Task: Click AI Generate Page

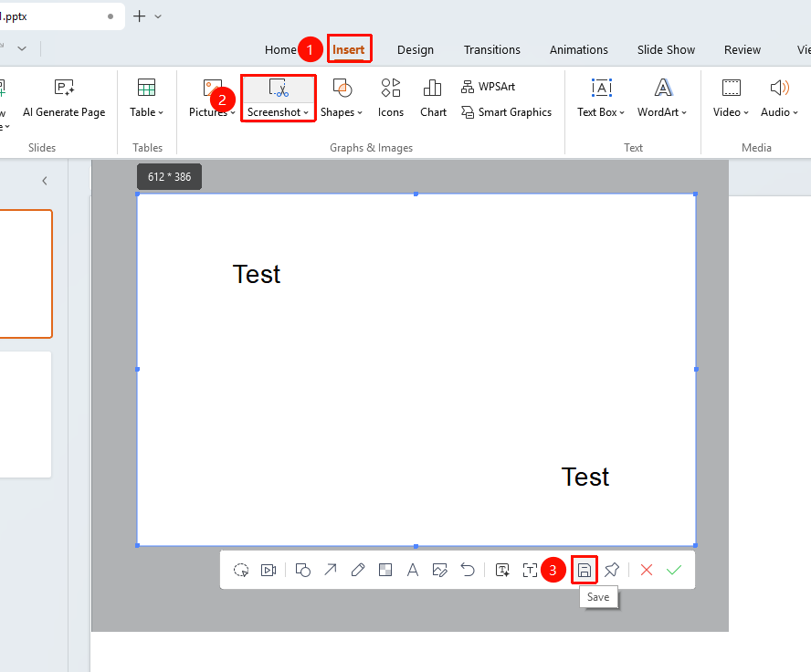Action: pos(64,98)
